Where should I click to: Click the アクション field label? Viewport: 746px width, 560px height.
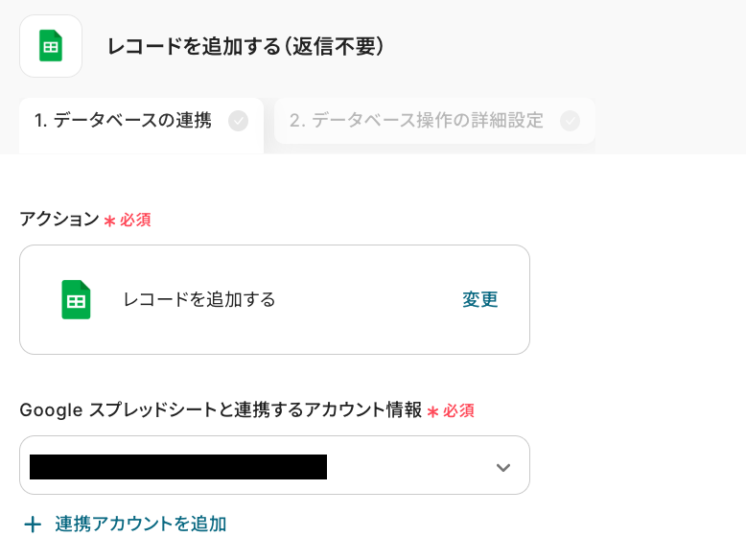point(59,220)
